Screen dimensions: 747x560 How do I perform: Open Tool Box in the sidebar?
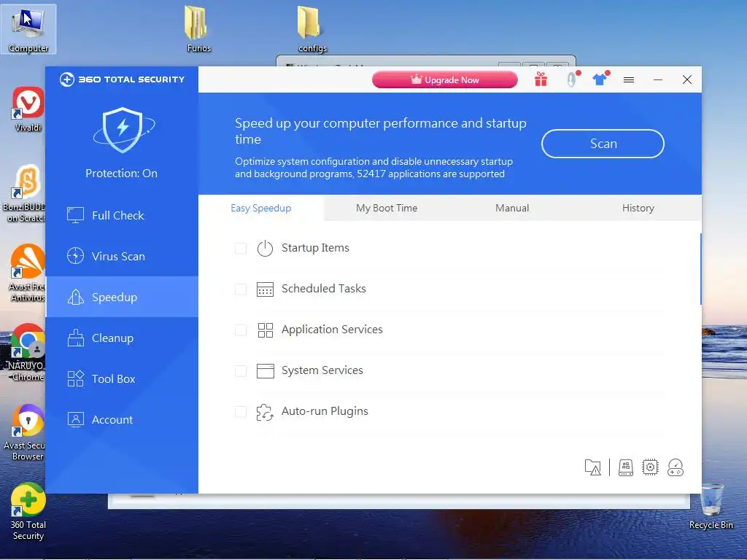(x=122, y=379)
